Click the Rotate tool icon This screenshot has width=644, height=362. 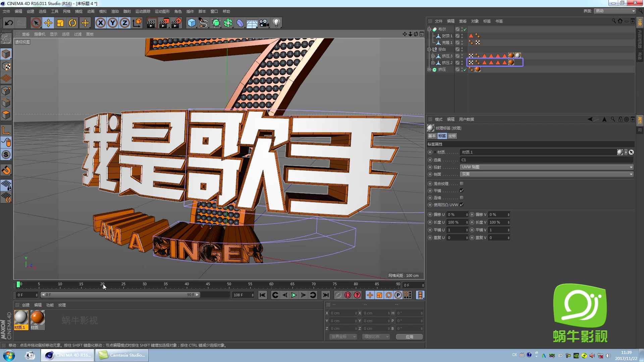[x=72, y=22]
